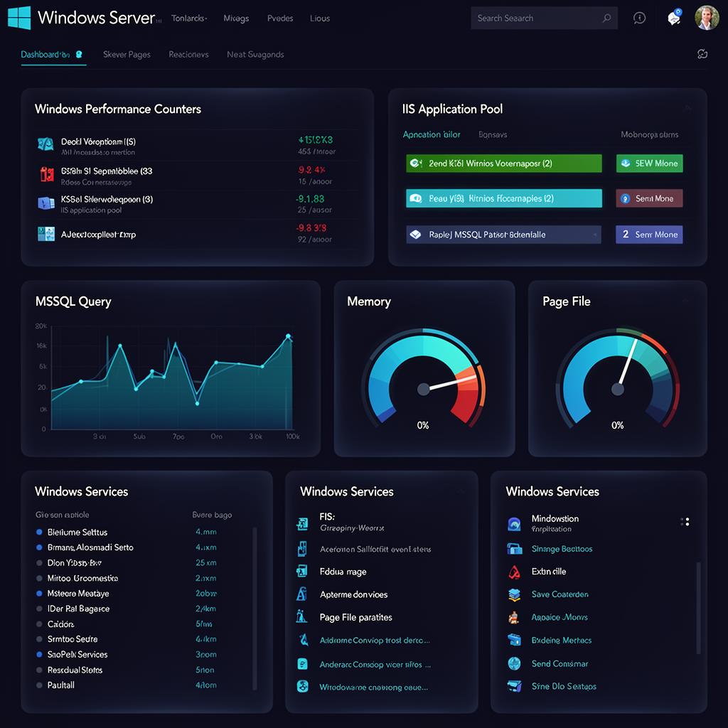Click the refresh icon below the profile picture
This screenshot has height=728, width=728.
[x=702, y=53]
